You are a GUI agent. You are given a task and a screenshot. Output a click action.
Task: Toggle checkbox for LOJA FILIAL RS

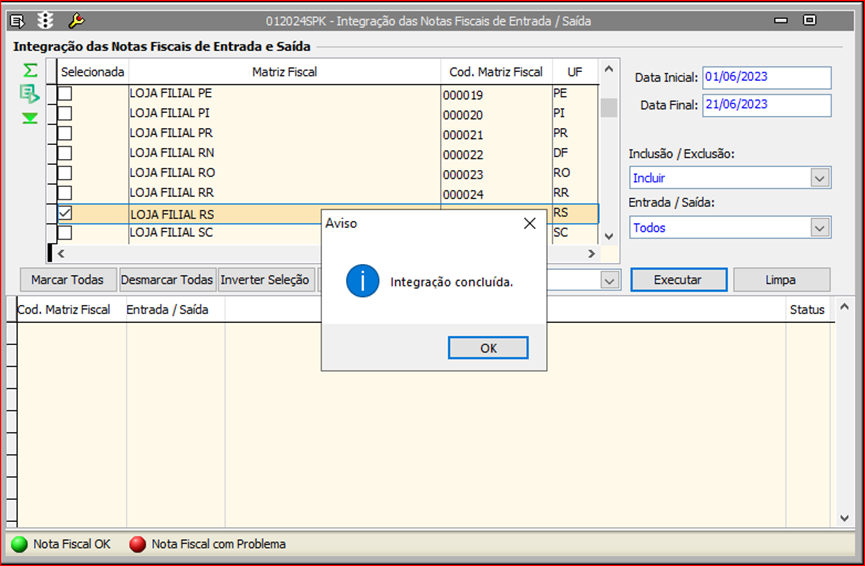click(65, 213)
